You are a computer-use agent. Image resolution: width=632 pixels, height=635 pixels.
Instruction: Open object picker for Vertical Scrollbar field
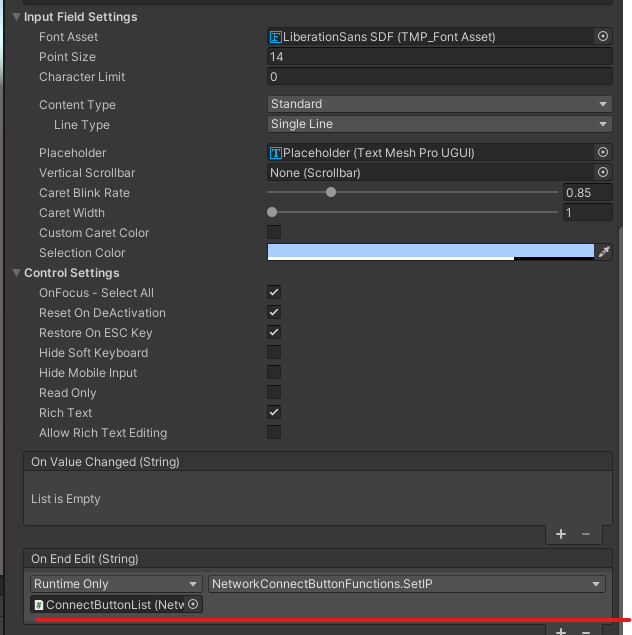click(x=602, y=173)
